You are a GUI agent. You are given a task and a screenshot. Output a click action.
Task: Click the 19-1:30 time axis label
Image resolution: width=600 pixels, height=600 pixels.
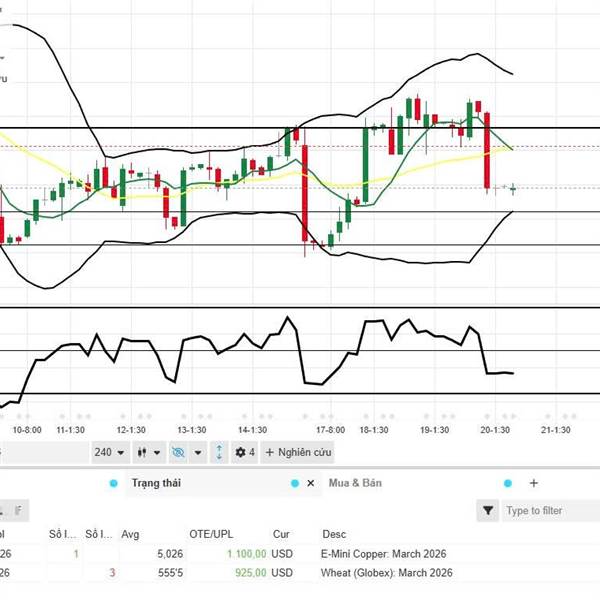pyautogui.click(x=435, y=430)
